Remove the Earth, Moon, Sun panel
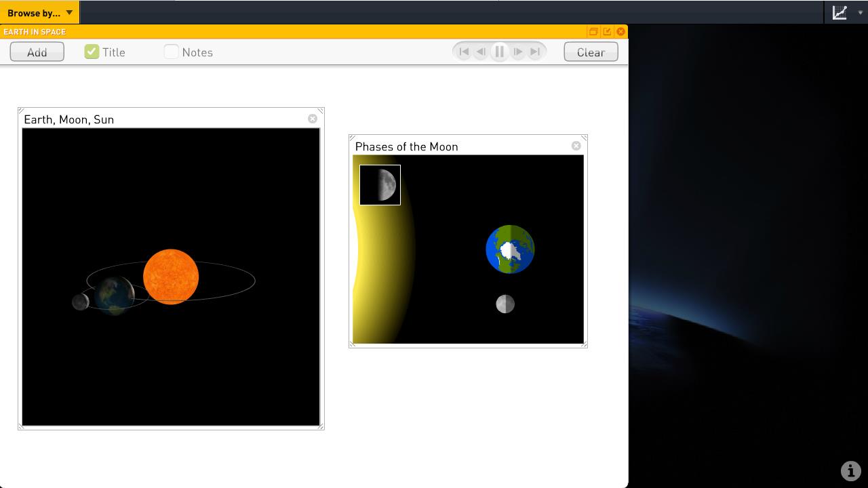Viewport: 868px width, 488px height. coord(313,119)
